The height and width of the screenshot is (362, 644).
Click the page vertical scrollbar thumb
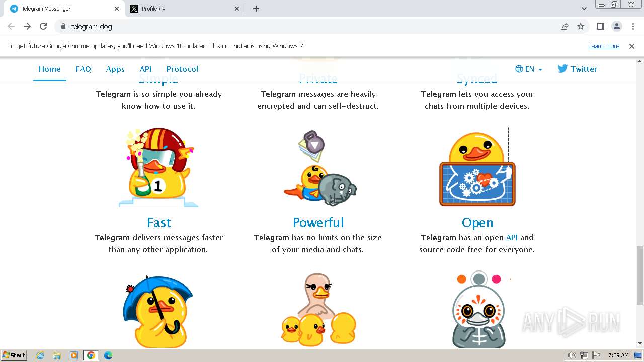pos(639,275)
